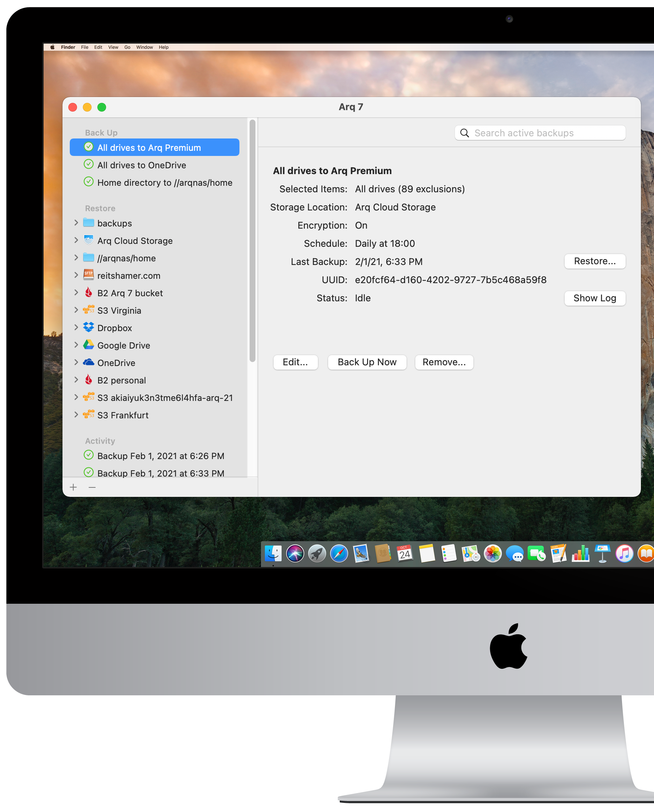
Task: Open Music icon in the Dock
Action: click(624, 554)
